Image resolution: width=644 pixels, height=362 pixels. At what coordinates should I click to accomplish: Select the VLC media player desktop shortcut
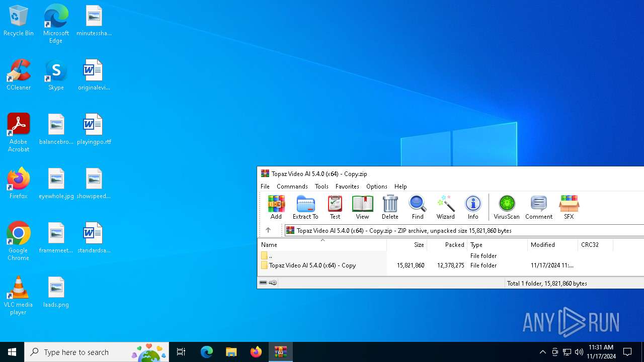pos(19,296)
